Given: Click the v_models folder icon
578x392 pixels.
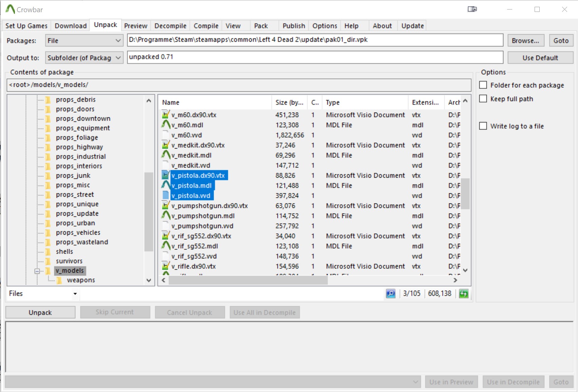Looking at the screenshot, I should pyautogui.click(x=49, y=271).
